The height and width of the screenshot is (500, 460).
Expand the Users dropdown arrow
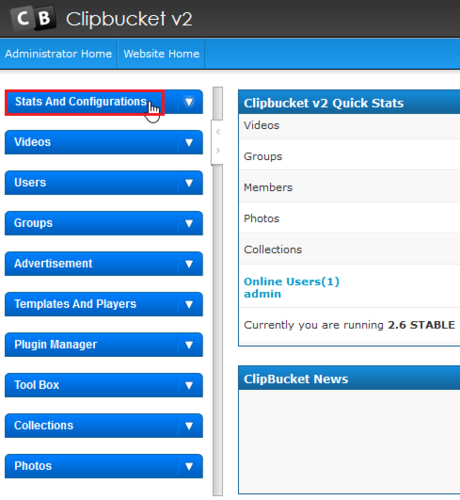pos(189,183)
